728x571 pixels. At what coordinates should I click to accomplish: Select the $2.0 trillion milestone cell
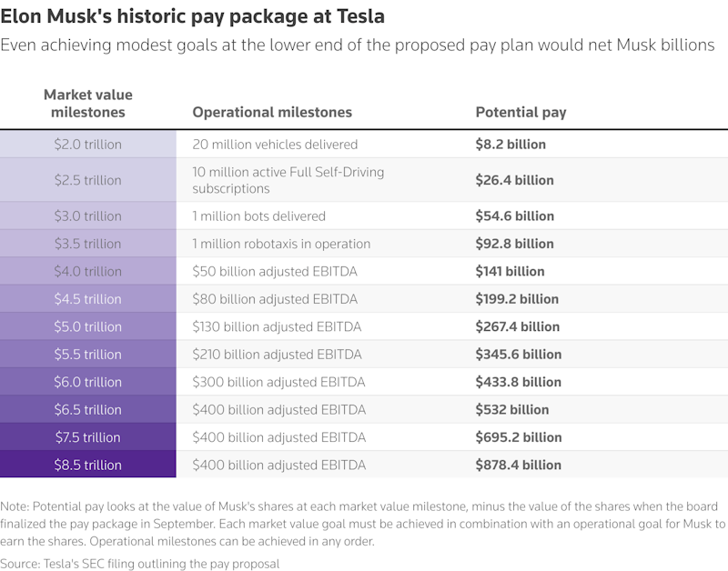[x=88, y=145]
